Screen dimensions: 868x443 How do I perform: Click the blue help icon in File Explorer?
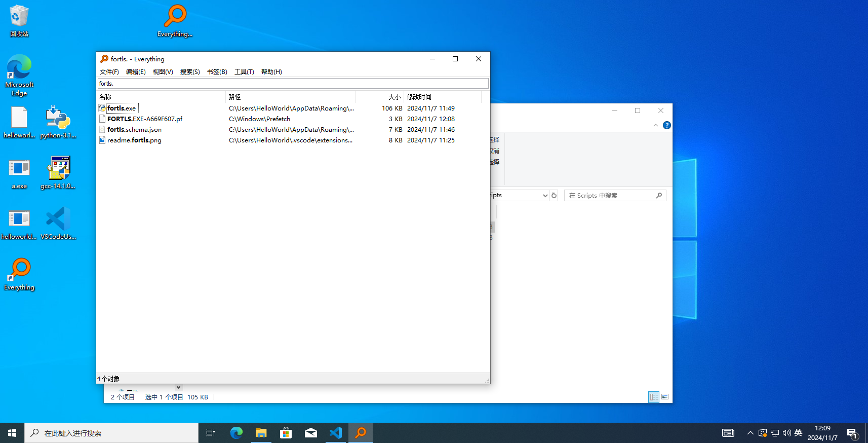tap(667, 125)
